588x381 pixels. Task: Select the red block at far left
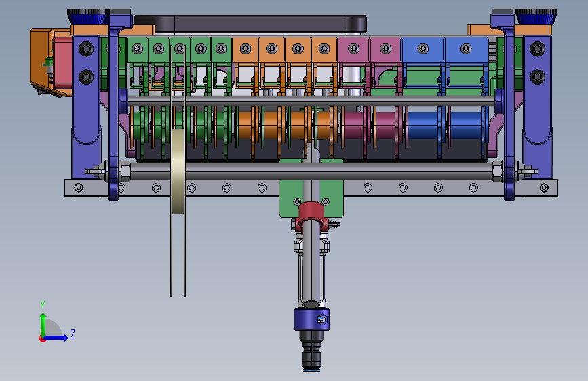click(62, 63)
